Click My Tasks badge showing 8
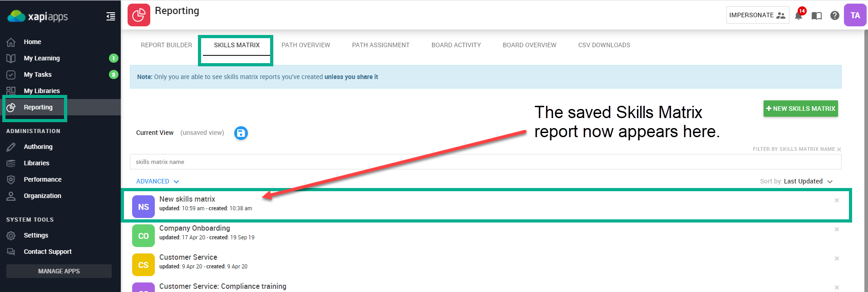Viewport: 868px width, 292px height. [x=113, y=74]
